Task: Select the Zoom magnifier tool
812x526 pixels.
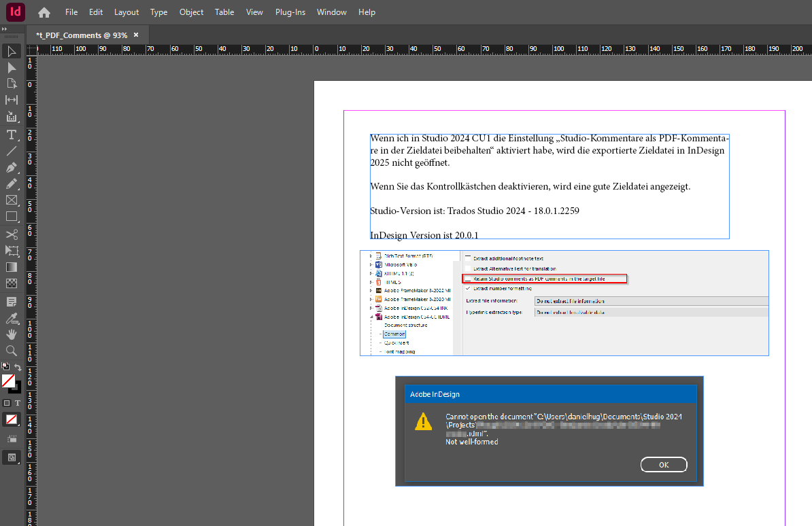Action: tap(12, 351)
